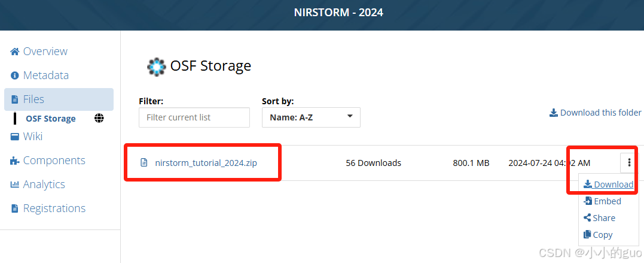
Task: Click the download icon beside Download this folder
Action: coord(554,113)
